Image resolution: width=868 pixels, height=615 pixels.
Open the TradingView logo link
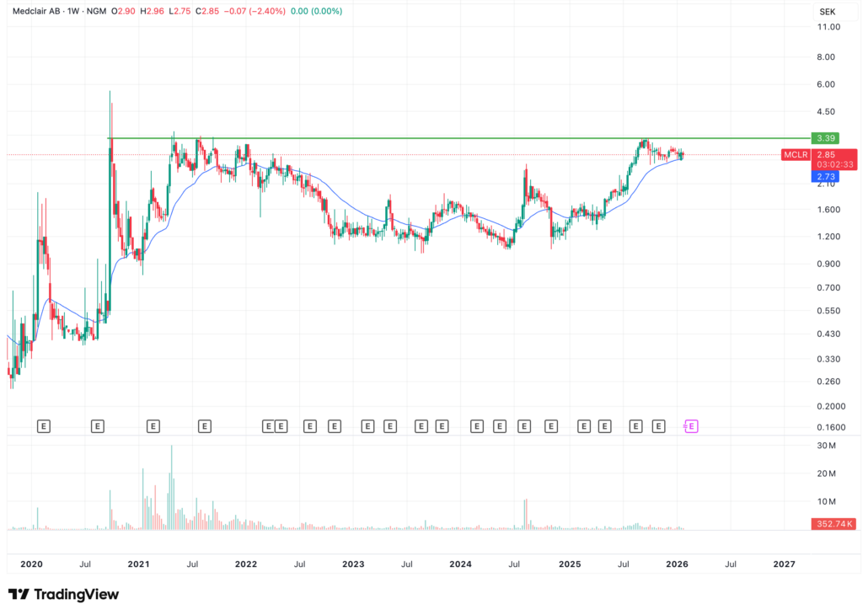[64, 595]
